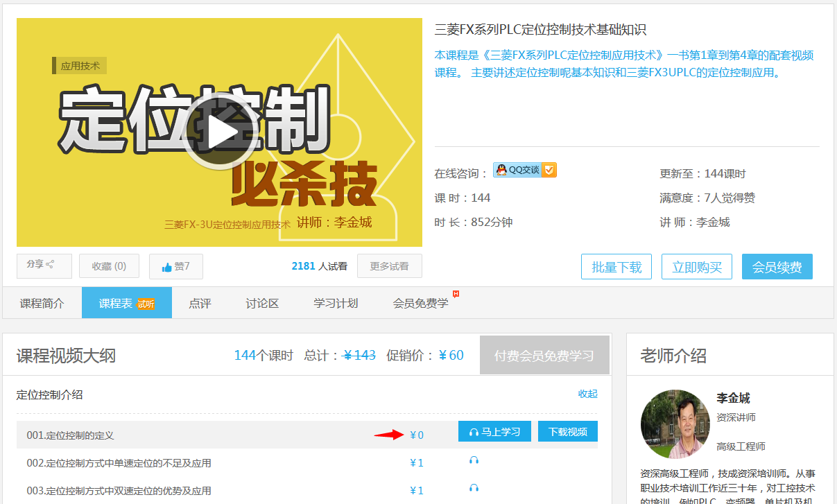
Task: Add course to favorites 收藏
Action: tap(109, 266)
